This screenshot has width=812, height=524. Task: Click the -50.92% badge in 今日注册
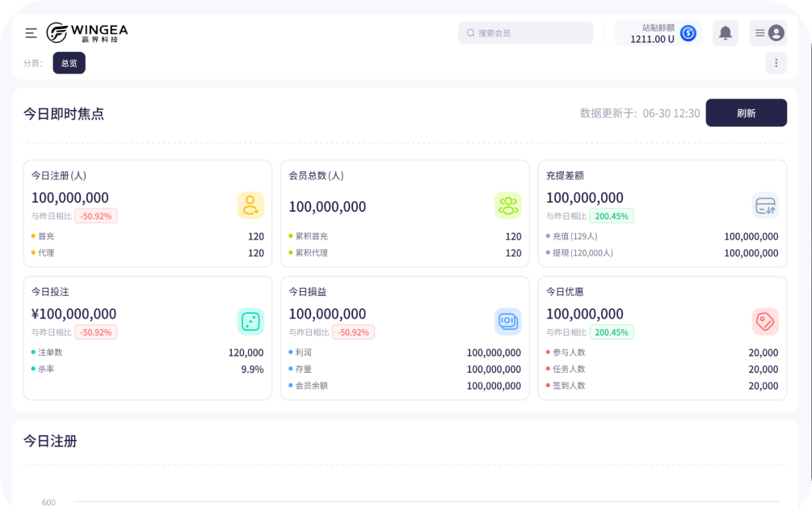[x=96, y=216]
